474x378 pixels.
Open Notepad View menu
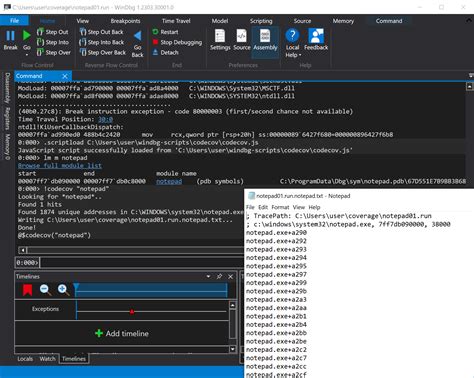pyautogui.click(x=299, y=207)
